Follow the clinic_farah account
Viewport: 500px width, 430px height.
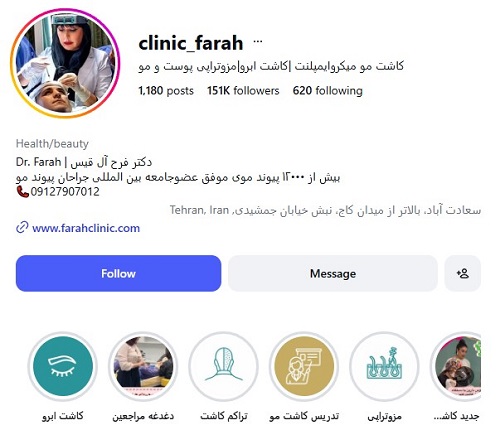pos(118,274)
